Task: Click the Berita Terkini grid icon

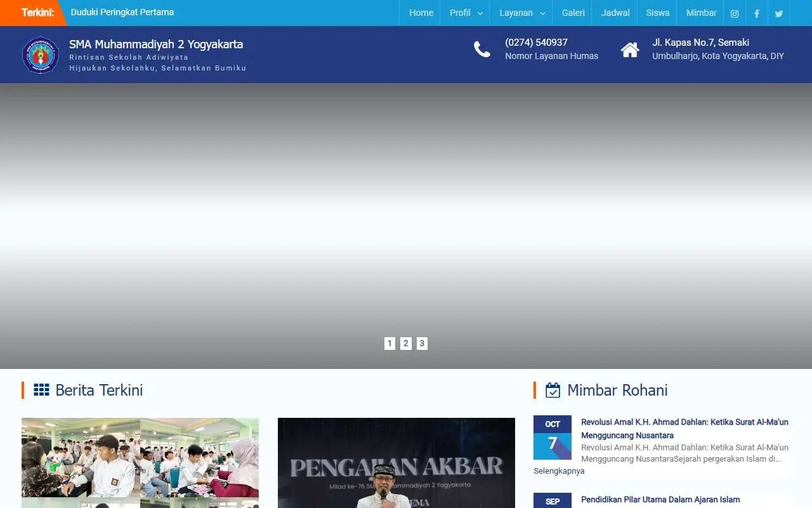Action: [41, 390]
